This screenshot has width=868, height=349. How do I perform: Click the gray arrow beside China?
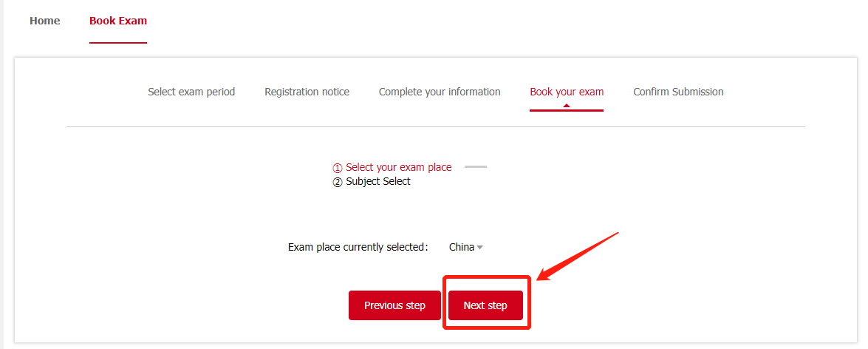tap(479, 247)
